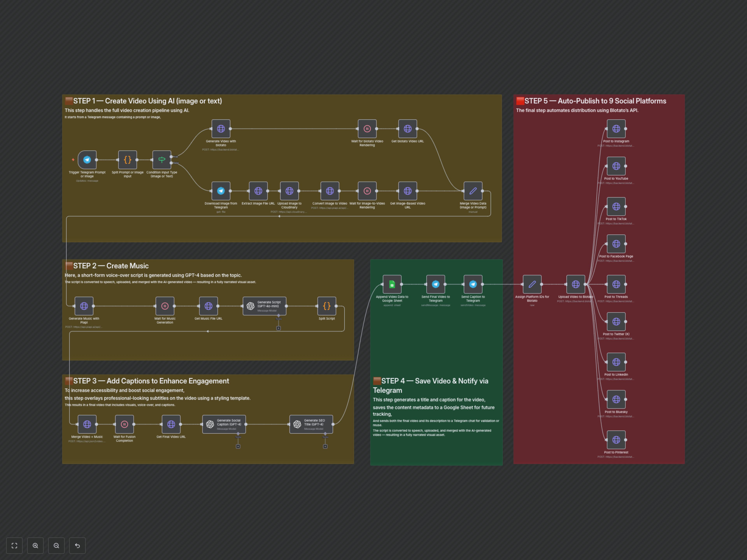Click the Post to Instagram node
Viewport: 747px width, 560px height.
click(616, 129)
